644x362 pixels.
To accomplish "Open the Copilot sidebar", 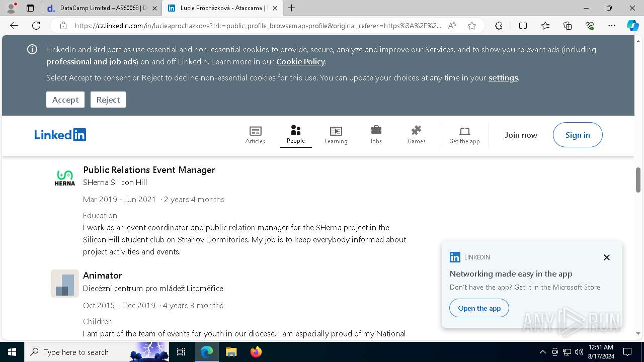I will (632, 26).
